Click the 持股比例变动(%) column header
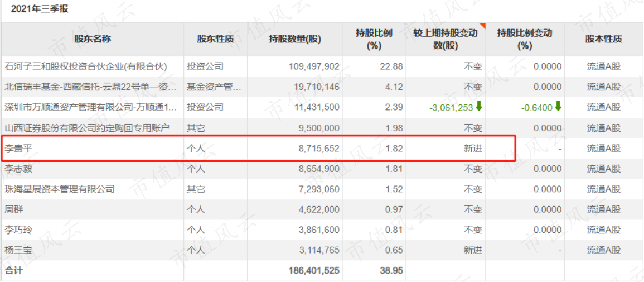 coord(525,40)
